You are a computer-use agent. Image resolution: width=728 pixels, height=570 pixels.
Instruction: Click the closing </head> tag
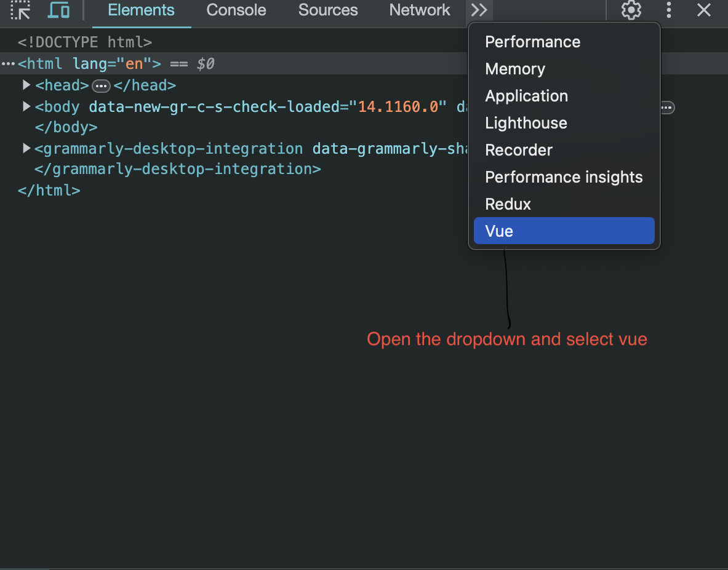click(x=145, y=85)
